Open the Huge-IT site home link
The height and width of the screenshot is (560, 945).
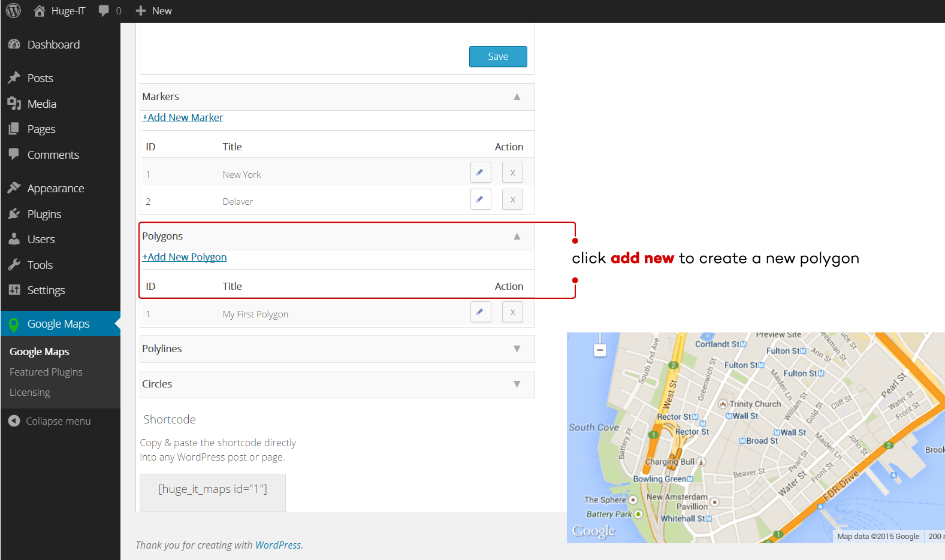(59, 11)
